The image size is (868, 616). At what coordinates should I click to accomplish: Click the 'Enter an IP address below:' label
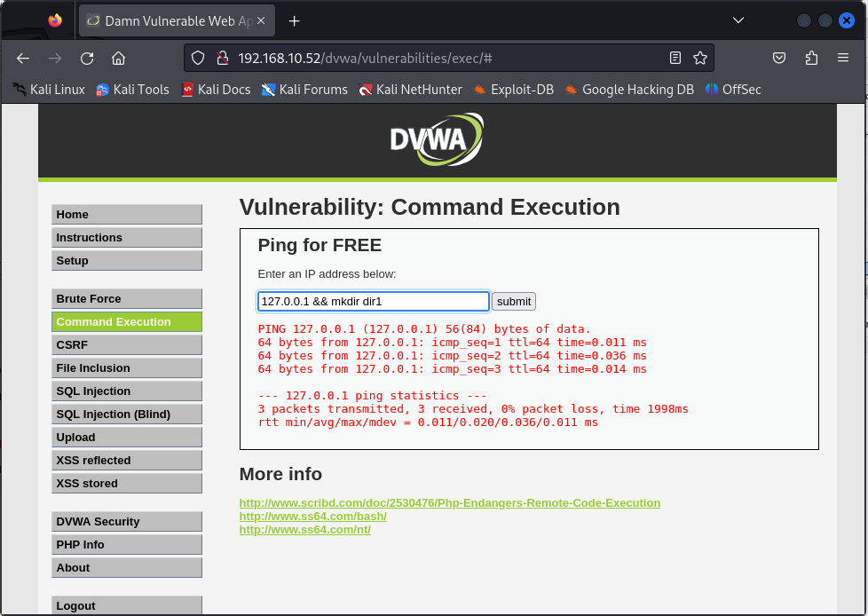[x=327, y=274]
